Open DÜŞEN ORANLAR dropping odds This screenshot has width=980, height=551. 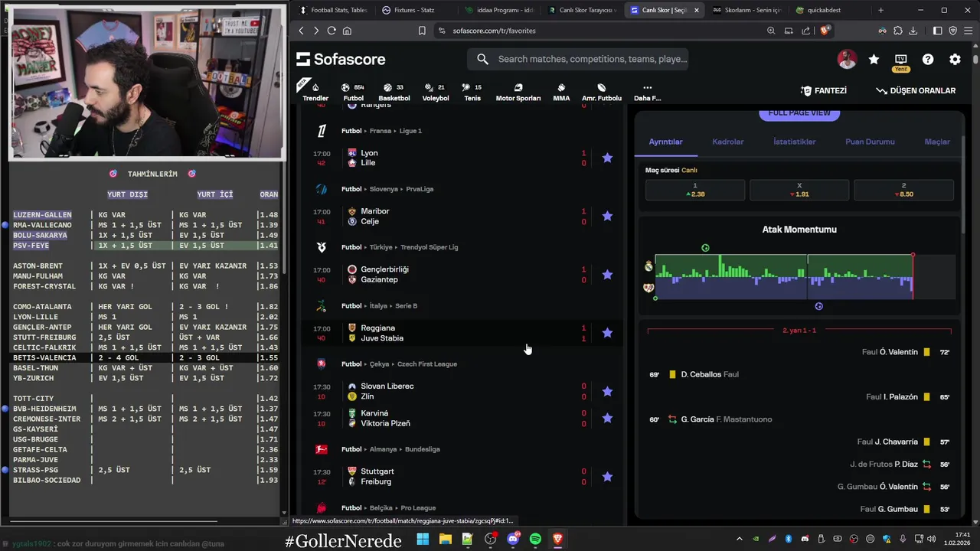click(916, 90)
